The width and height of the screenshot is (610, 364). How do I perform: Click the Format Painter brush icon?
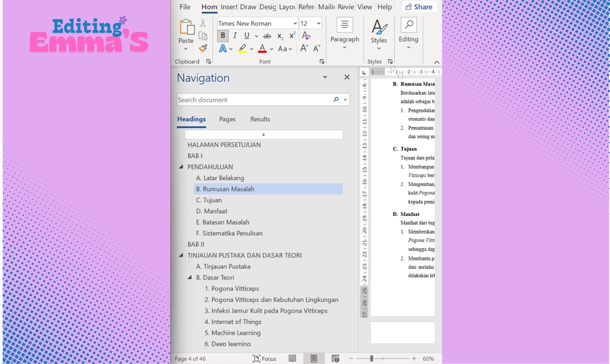(x=203, y=48)
